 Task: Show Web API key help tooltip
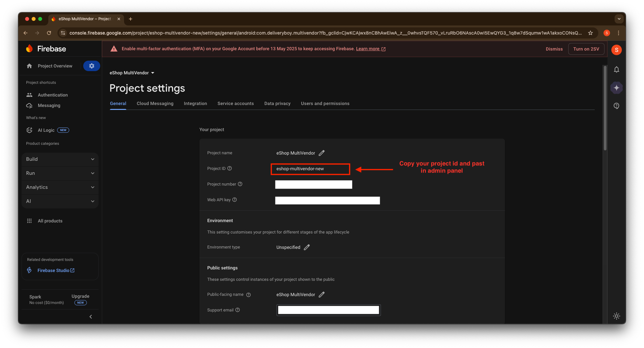(x=234, y=200)
